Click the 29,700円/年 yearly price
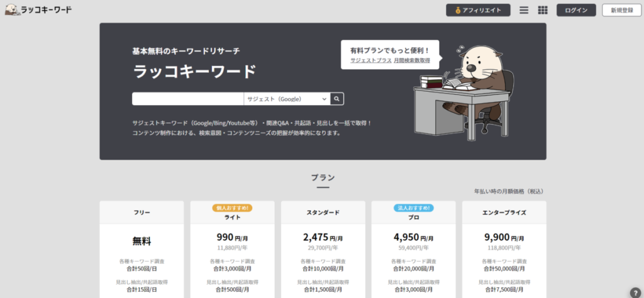The height and width of the screenshot is (298, 644). coord(323,248)
